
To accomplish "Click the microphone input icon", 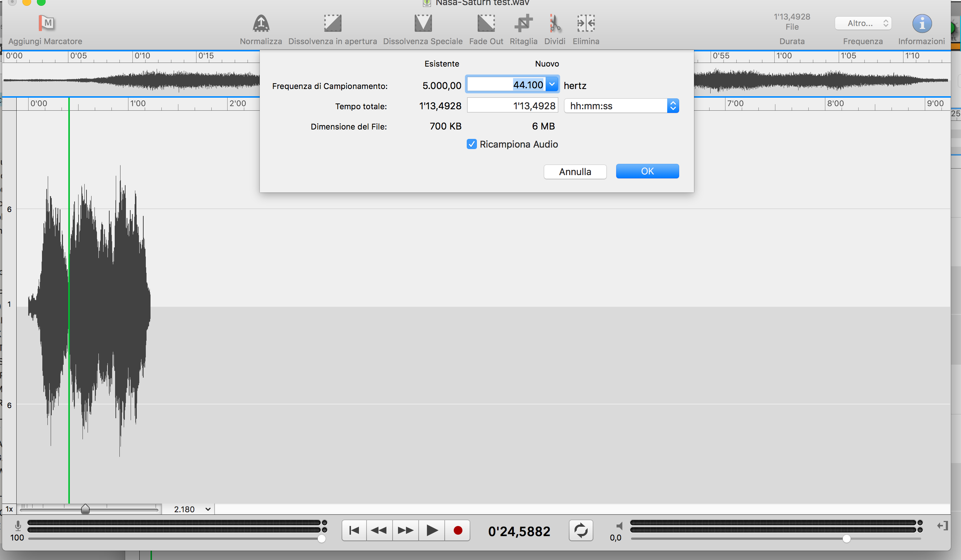I will [18, 526].
